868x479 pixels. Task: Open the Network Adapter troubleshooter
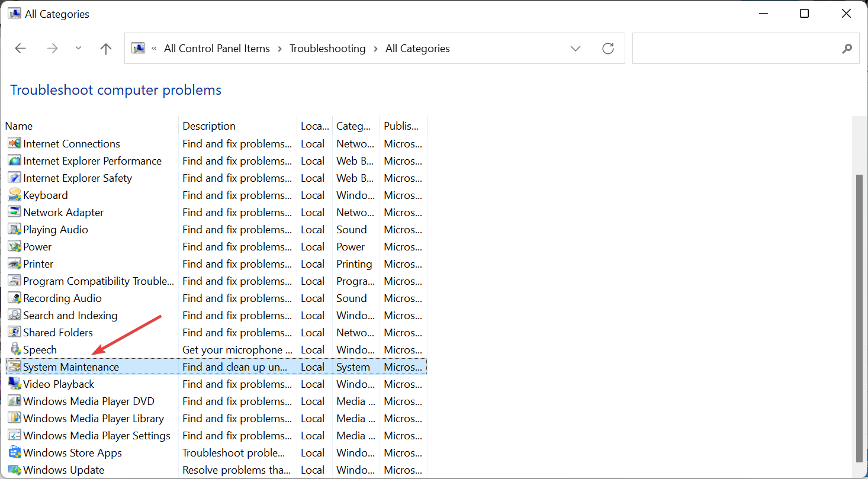[x=63, y=213]
